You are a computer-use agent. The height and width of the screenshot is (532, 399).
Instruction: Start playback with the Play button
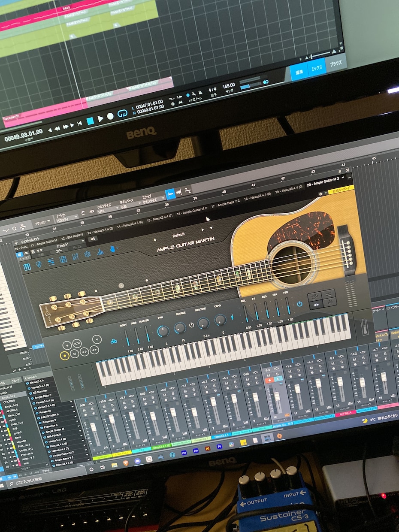click(x=100, y=119)
